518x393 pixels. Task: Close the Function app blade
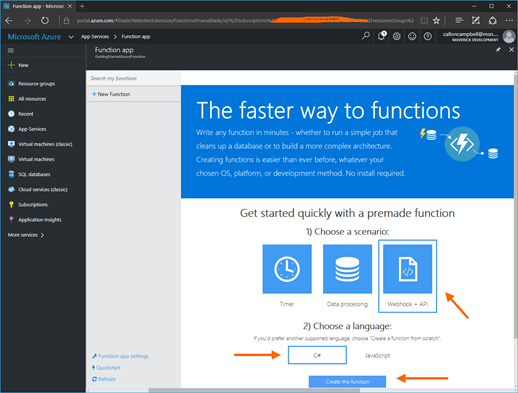click(511, 50)
